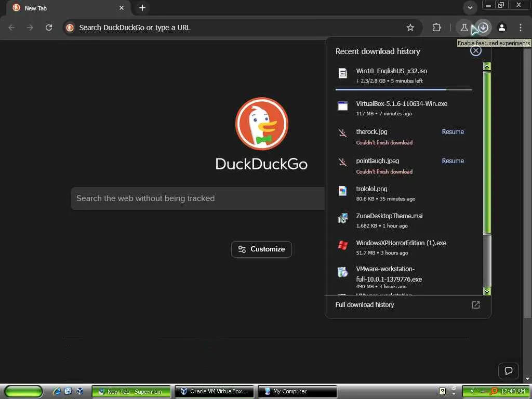The image size is (532, 399).
Task: Open a new tab with plus
Action: point(142,8)
